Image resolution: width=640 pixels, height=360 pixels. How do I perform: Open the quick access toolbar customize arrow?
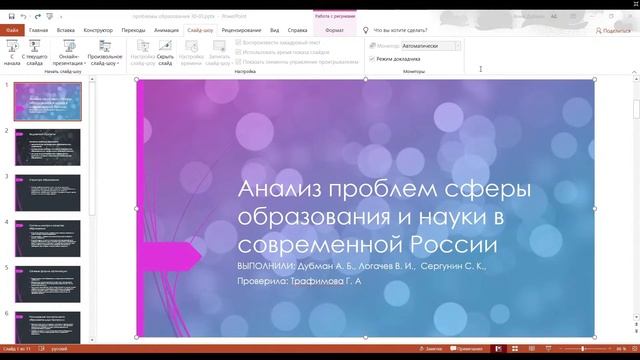[x=61, y=17]
